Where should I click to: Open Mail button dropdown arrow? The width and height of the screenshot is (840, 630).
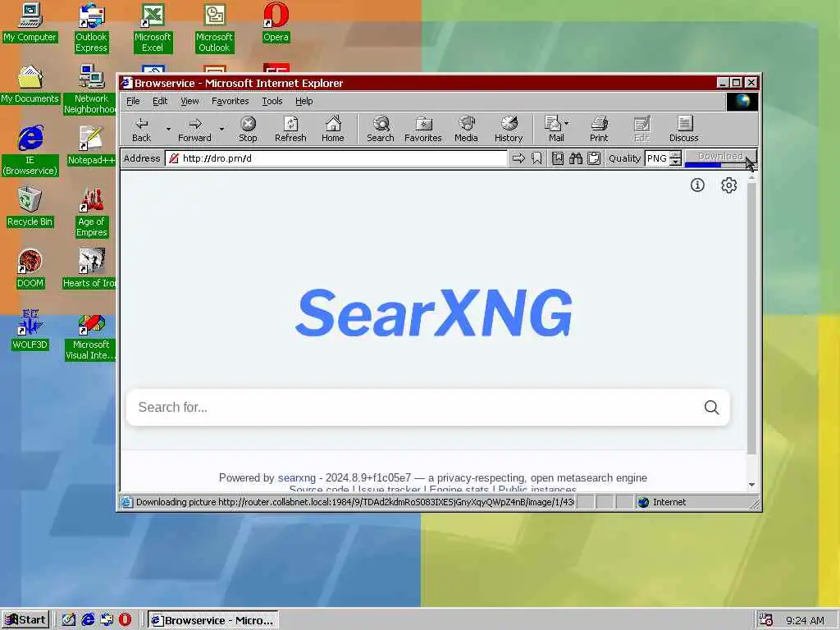point(567,123)
